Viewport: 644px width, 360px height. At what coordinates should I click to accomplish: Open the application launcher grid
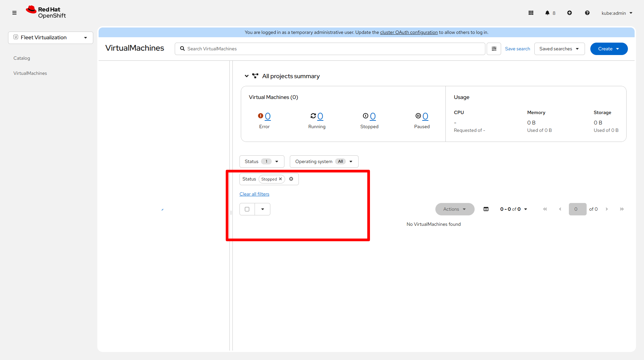(531, 13)
